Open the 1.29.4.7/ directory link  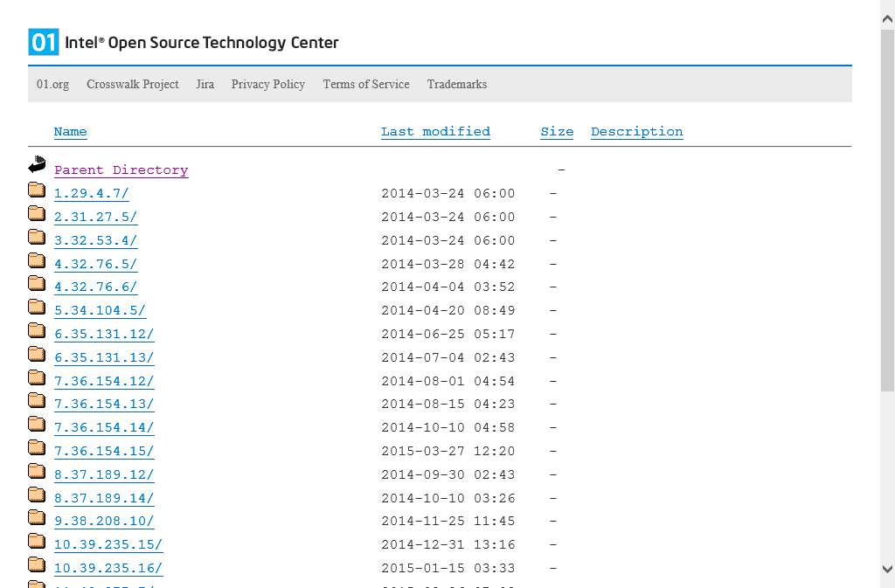[91, 193]
